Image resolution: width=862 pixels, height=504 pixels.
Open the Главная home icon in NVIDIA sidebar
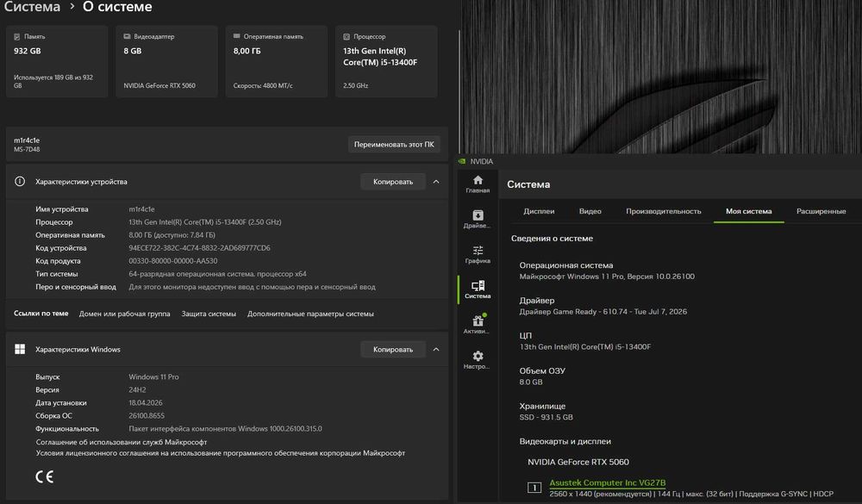(478, 180)
